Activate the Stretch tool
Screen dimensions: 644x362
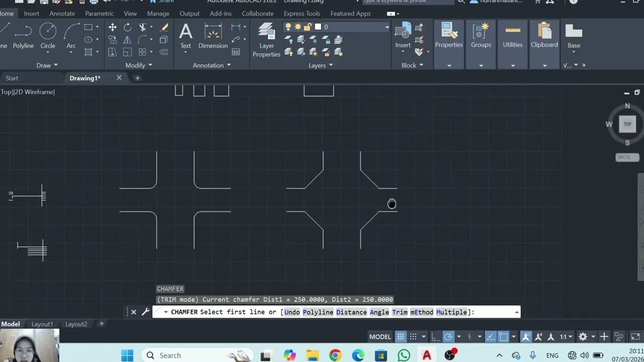click(113, 52)
